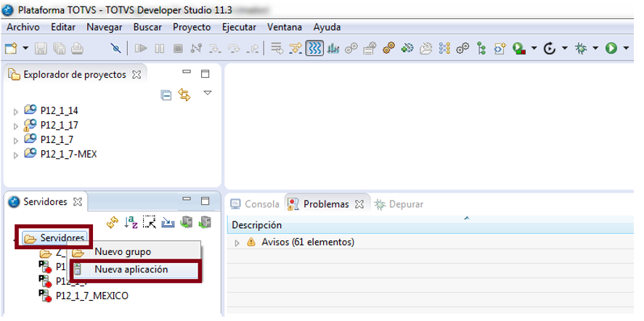Viewport: 644px width, 321px height.
Task: Click the grid of dots toolbar icon
Action: pyautogui.click(x=444, y=49)
